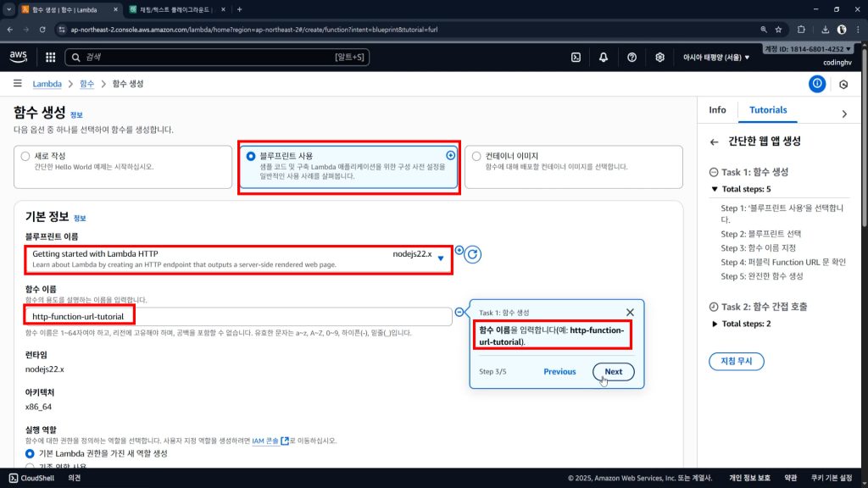Open 약관 link in footer
The height and width of the screenshot is (488, 868).
tap(791, 478)
